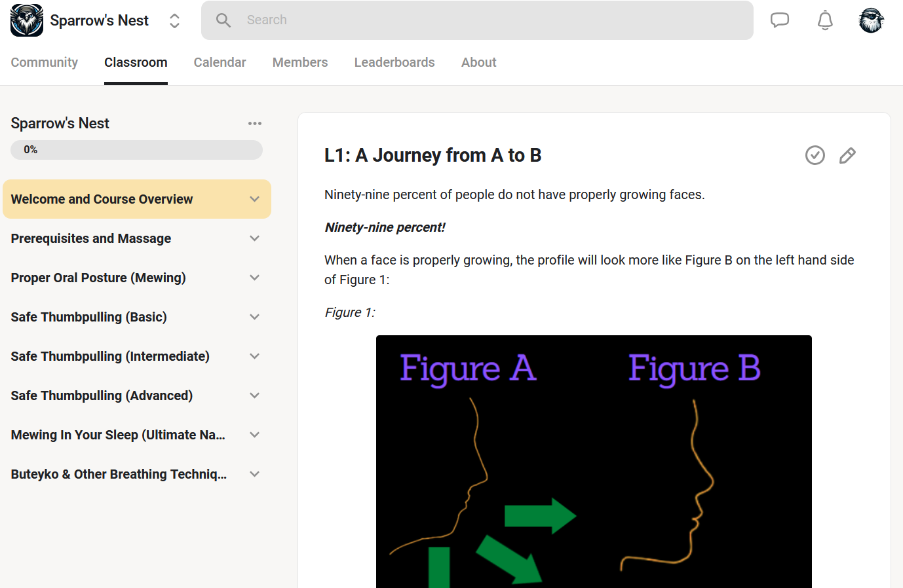
Task: Switch to the Community tab
Action: (x=45, y=62)
